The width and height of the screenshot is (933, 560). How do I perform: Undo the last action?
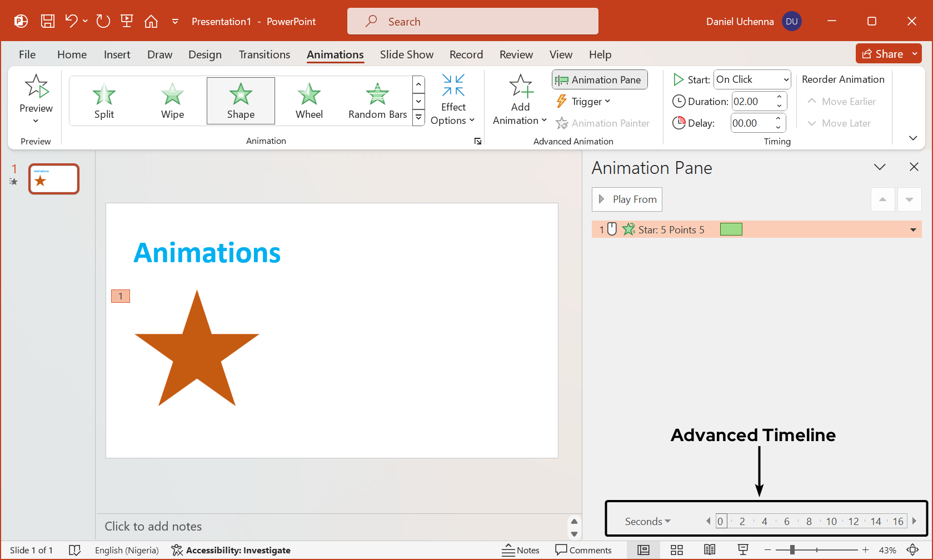click(x=71, y=22)
